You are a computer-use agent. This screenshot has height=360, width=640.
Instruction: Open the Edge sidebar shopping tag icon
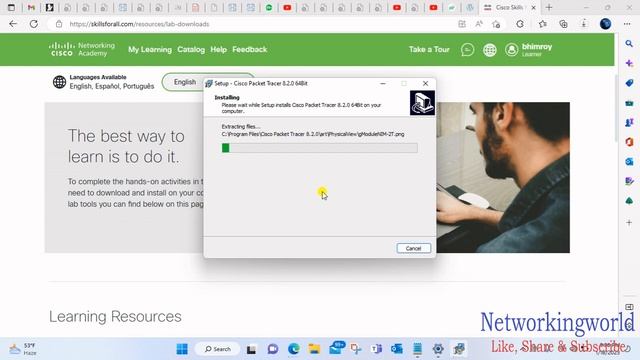(x=629, y=83)
